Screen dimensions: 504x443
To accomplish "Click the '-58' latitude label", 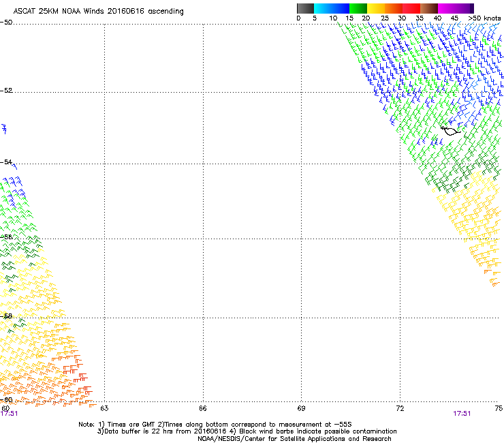I will click(x=6, y=316).
